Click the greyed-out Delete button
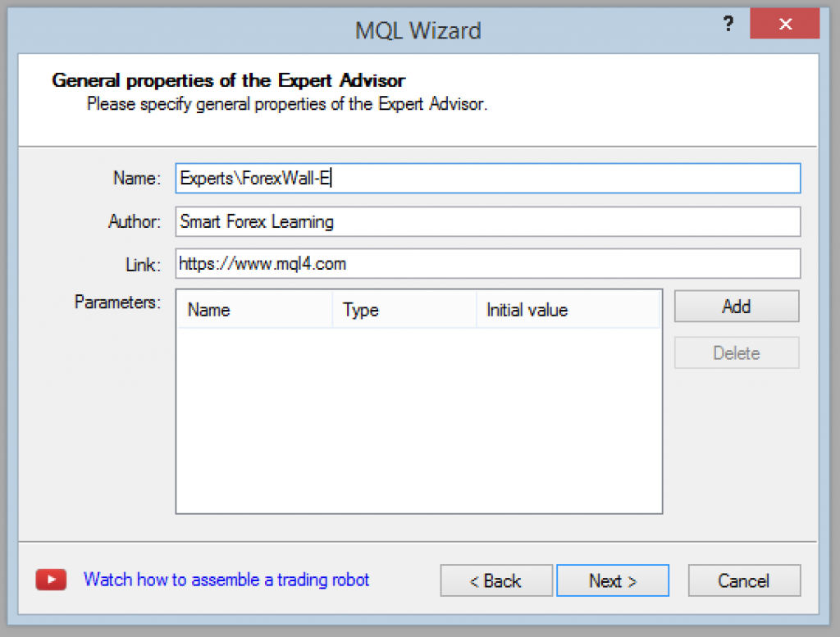This screenshot has width=840, height=637. pyautogui.click(x=736, y=353)
